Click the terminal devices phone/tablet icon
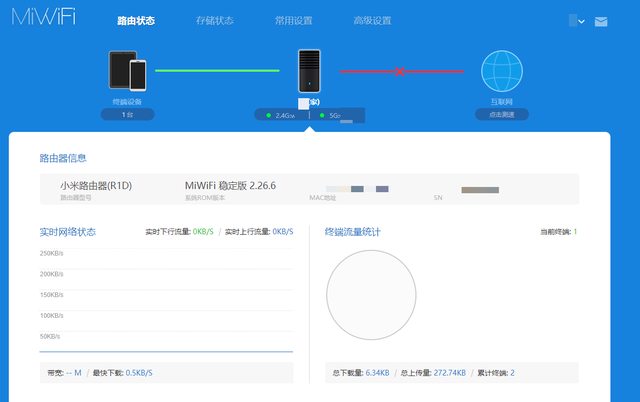 coord(127,72)
